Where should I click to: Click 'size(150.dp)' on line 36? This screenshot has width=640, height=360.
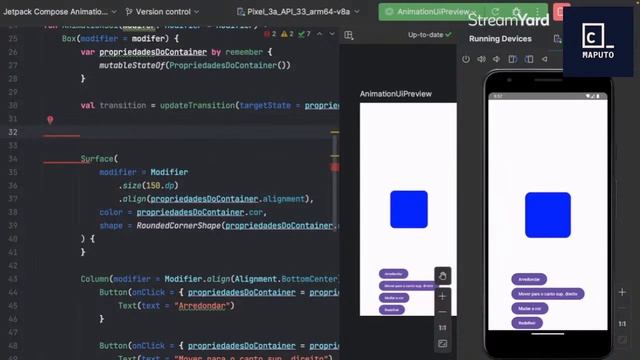coord(151,186)
